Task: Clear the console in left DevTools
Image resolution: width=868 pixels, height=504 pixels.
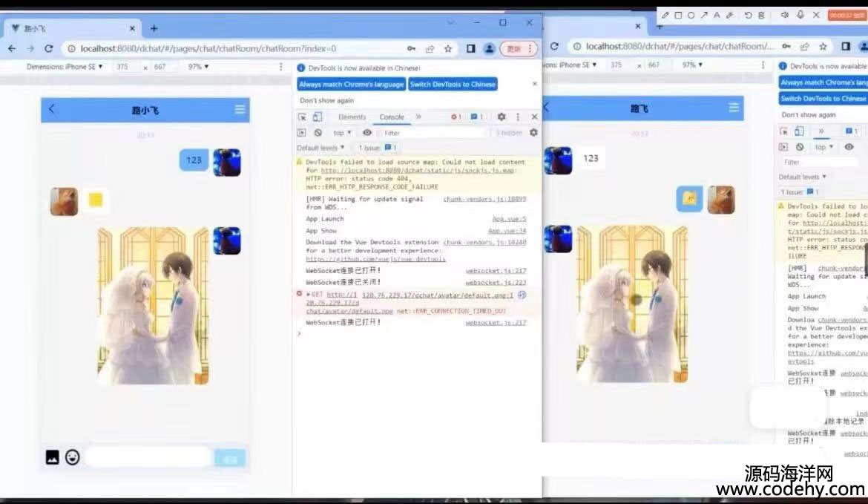Action: coord(318,133)
